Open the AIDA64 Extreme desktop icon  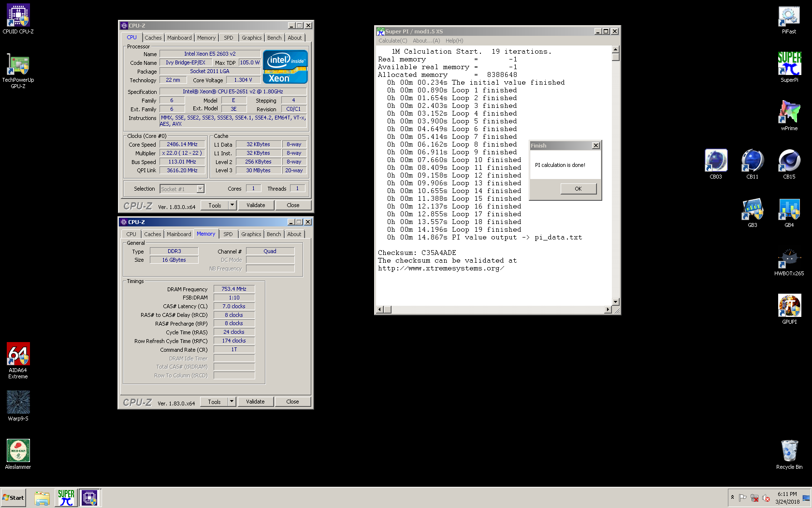point(18,360)
